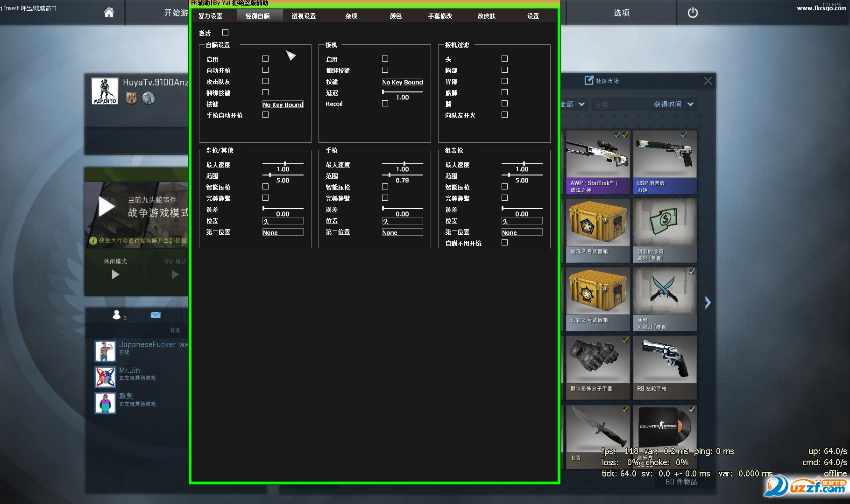Switch to the glove changer tab
The image size is (850, 504).
point(440,16)
